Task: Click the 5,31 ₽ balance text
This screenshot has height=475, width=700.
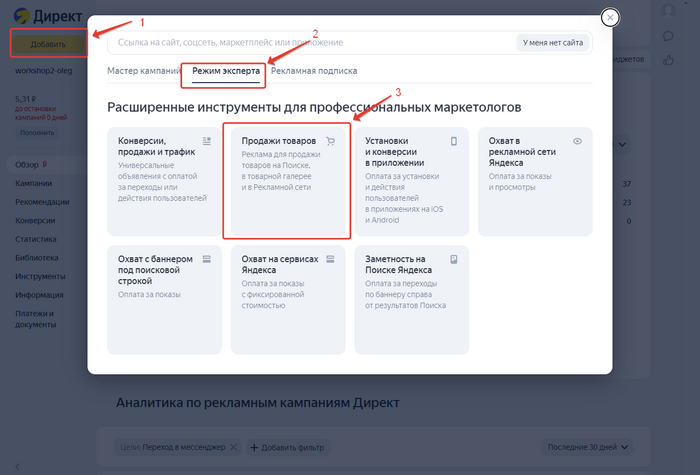Action: click(x=25, y=99)
